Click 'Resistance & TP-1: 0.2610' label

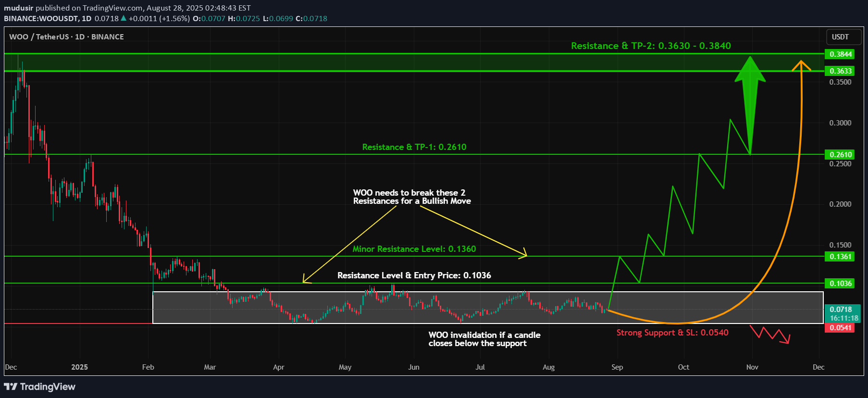[414, 147]
